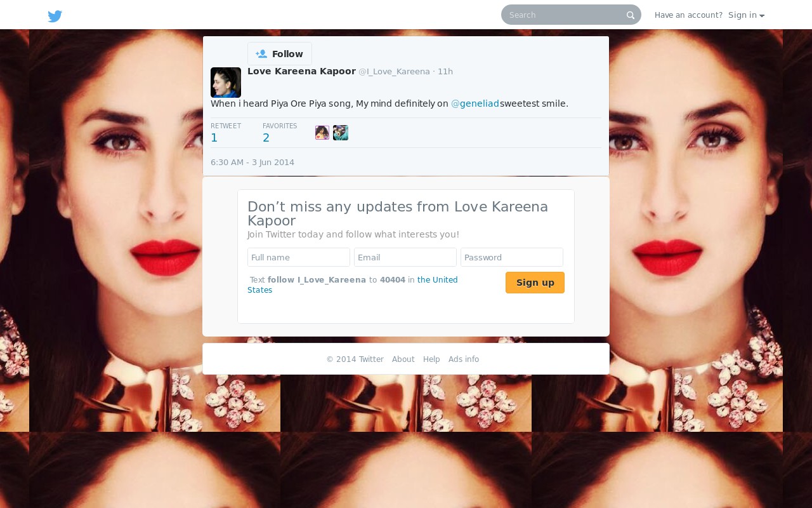Click the Twitter bird logo
The image size is (812, 508).
click(55, 16)
